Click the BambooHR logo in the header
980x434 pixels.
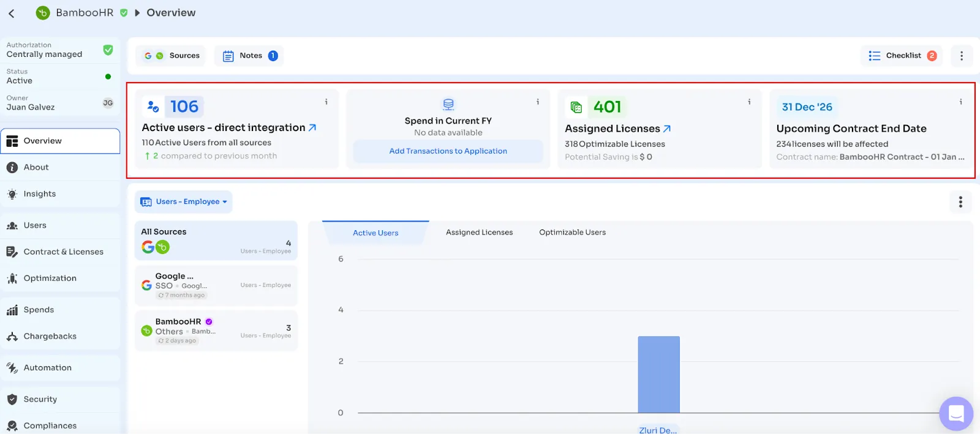click(x=43, y=13)
